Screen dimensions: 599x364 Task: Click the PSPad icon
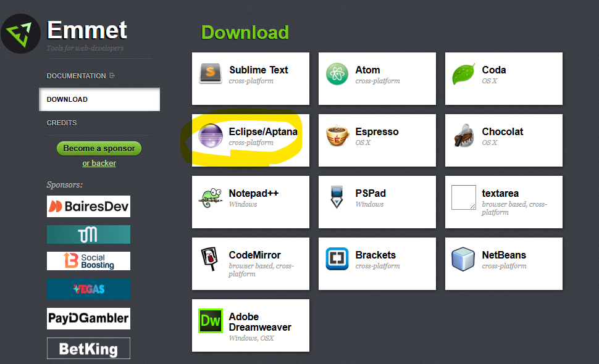coord(337,197)
